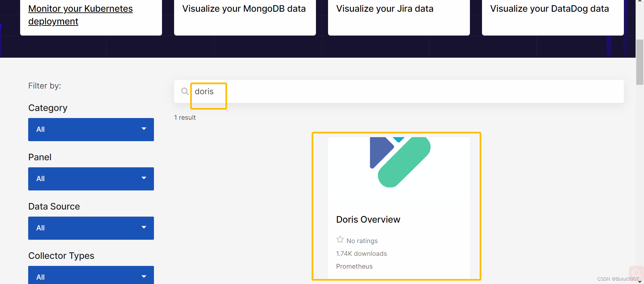This screenshot has width=644, height=284.
Task: Open the Data Source All dropdown
Action: coord(91,228)
